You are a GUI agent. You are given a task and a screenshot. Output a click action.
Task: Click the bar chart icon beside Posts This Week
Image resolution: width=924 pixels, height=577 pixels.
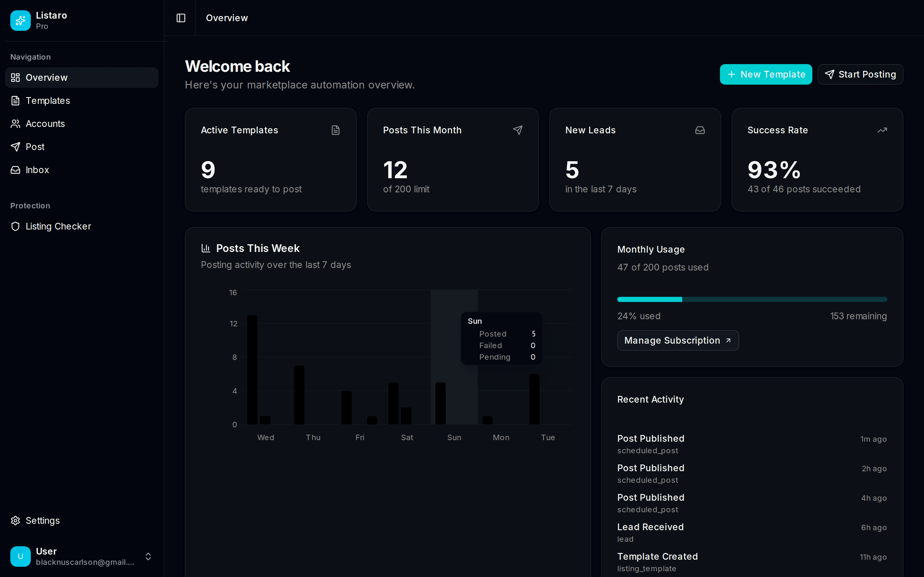pyautogui.click(x=206, y=248)
